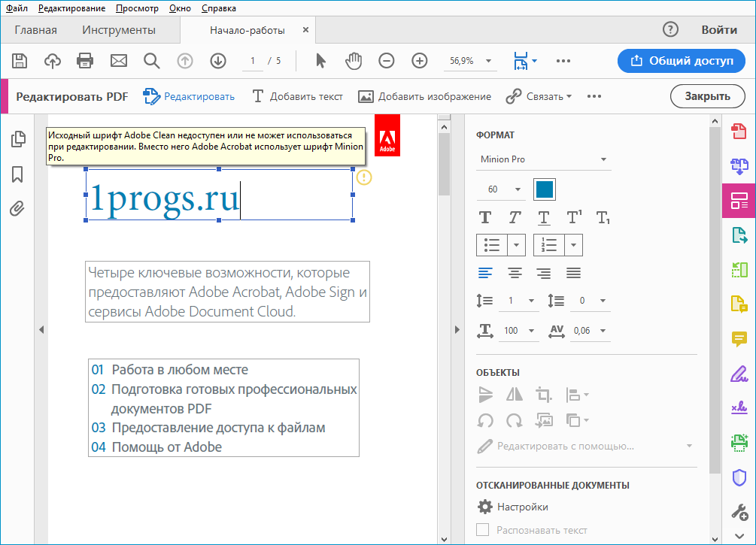Select the arrow selection tool
The height and width of the screenshot is (545, 756).
pyautogui.click(x=320, y=61)
